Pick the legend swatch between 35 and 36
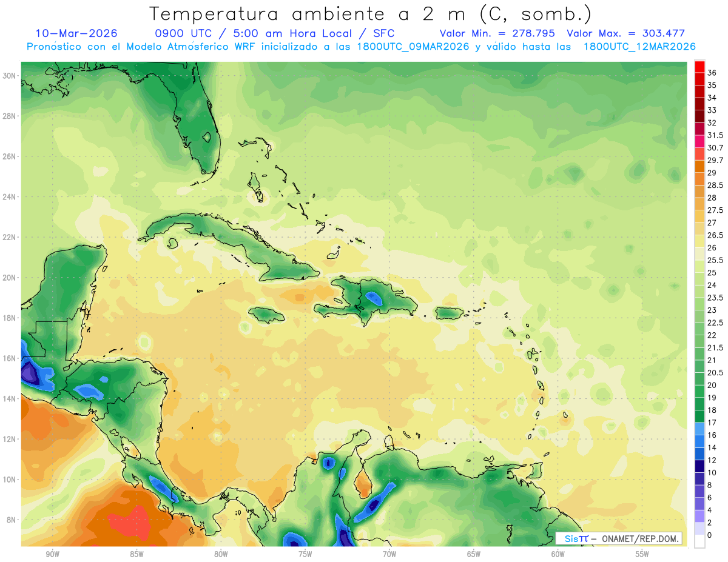Viewport: 728px width, 562px height. pos(699,79)
